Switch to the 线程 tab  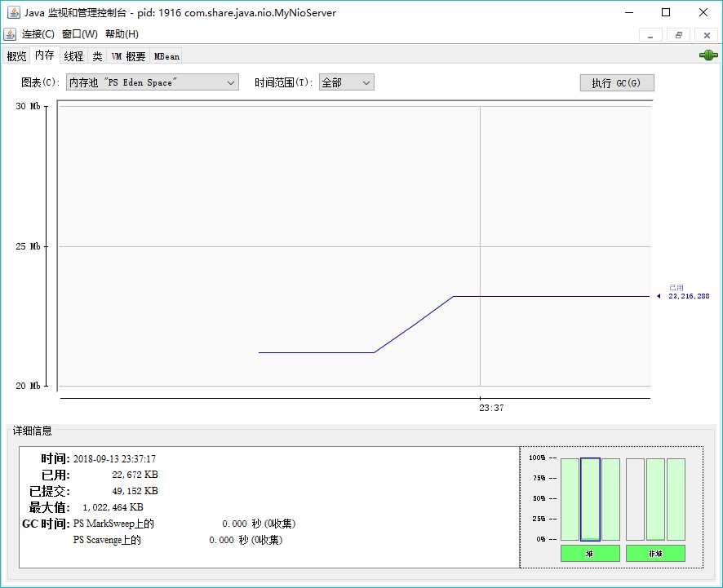pyautogui.click(x=73, y=56)
